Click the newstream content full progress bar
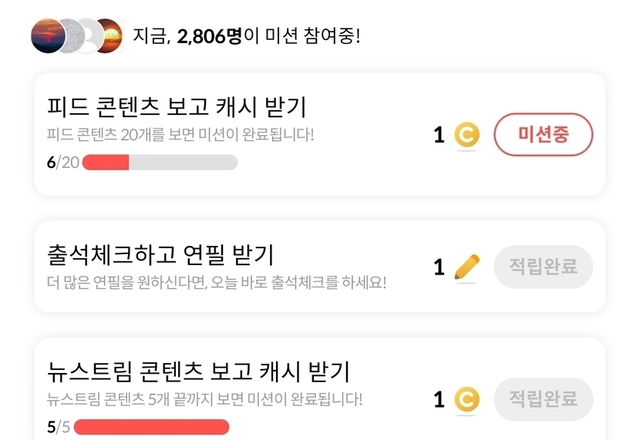This screenshot has width=640, height=440. 152,428
